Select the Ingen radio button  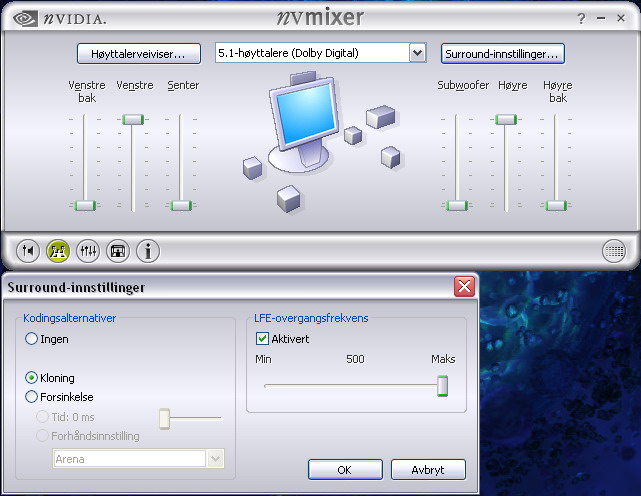coord(31,339)
